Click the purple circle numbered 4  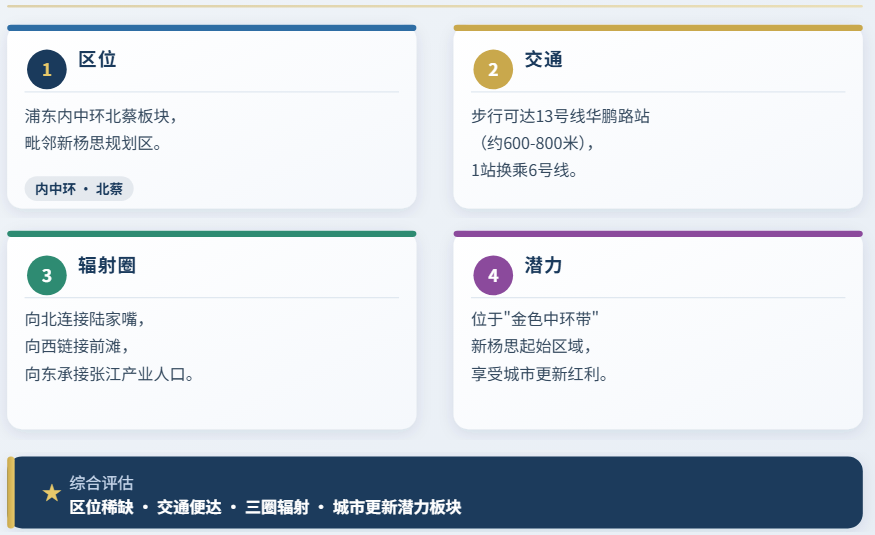tap(493, 275)
